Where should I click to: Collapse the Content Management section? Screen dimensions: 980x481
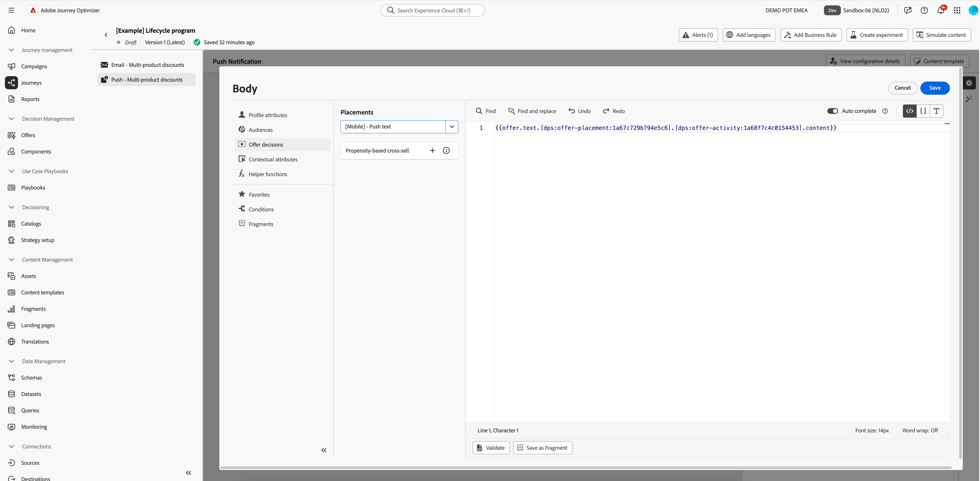point(11,260)
